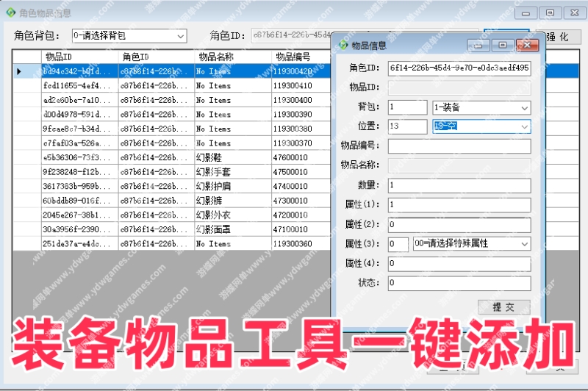This screenshot has height=391, width=588.
Task: Click the 幻影鞋 item name cell
Action: [x=233, y=157]
